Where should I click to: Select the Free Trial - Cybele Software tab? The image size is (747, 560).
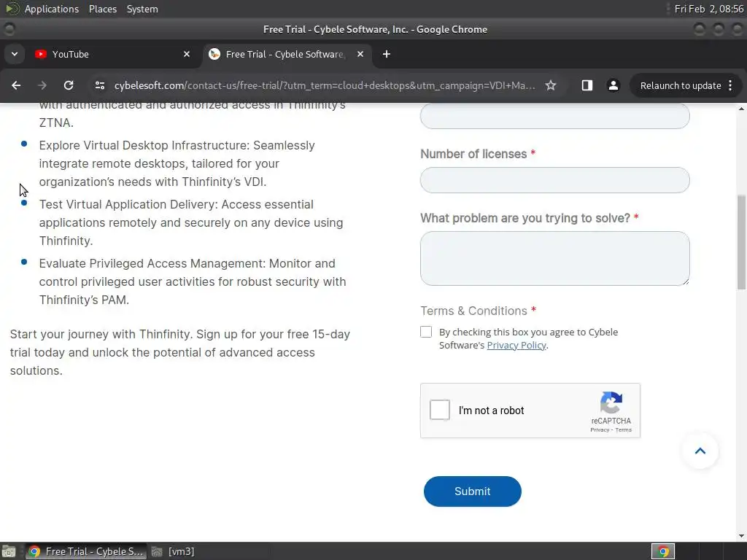[287, 54]
